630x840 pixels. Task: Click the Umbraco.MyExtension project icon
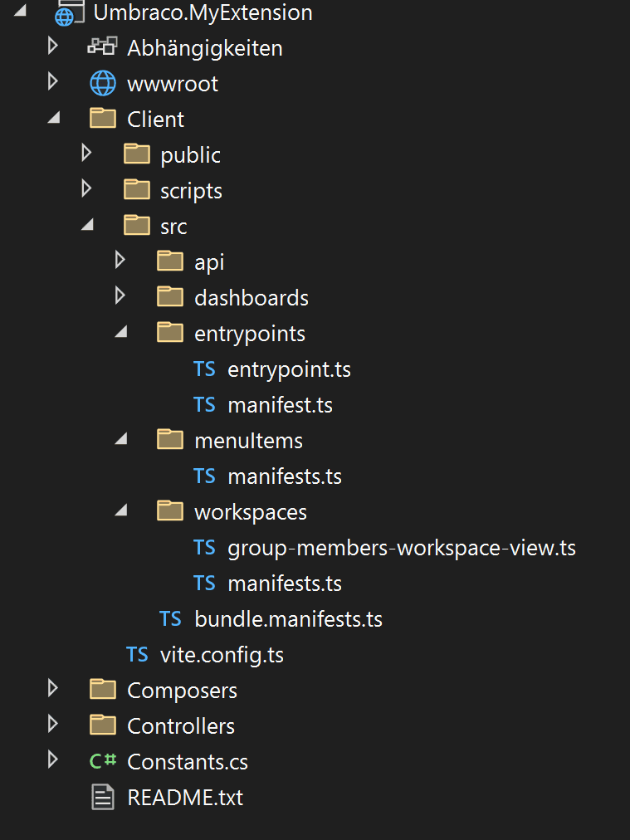coord(70,14)
